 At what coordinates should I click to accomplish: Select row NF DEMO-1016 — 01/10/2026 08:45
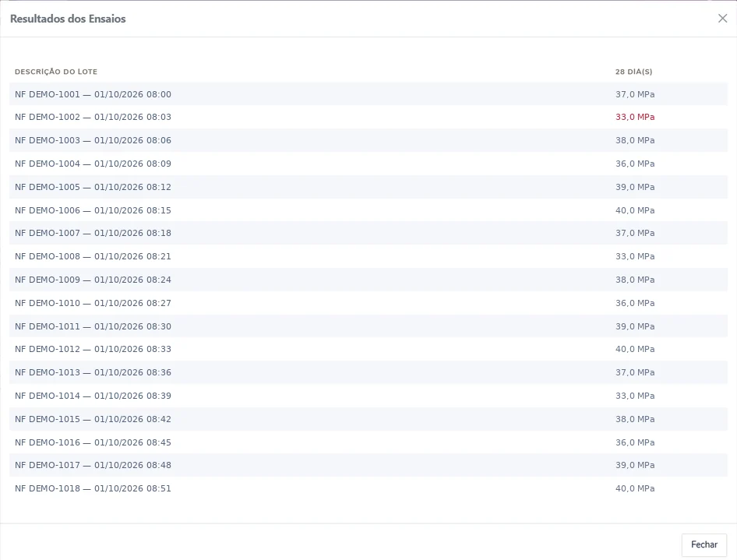tap(368, 442)
